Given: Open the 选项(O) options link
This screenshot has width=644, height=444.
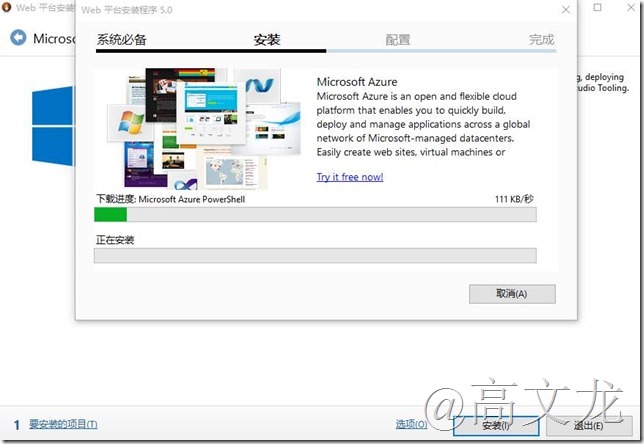Looking at the screenshot, I should (412, 424).
